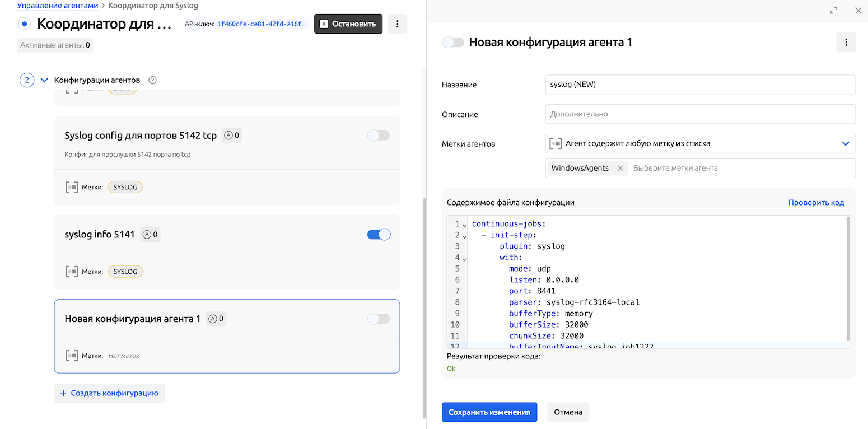Click the Остановить button
The height and width of the screenshot is (429, 868).
[348, 24]
